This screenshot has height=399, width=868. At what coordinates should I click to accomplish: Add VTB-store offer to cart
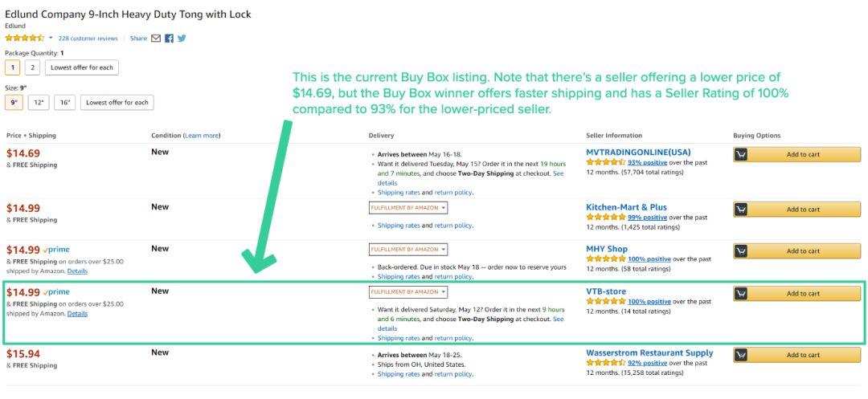pos(797,294)
